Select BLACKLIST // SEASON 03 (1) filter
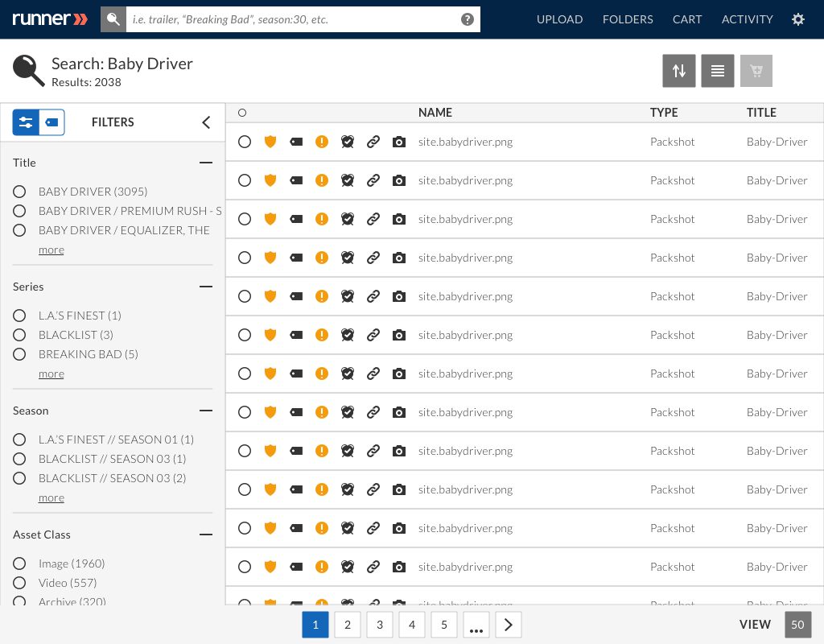Viewport: 824px width, 644px height. coord(19,459)
